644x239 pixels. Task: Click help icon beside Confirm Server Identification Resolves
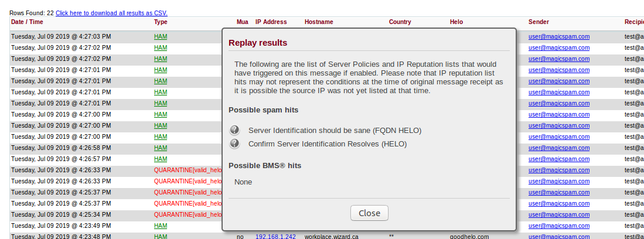pyautogui.click(x=234, y=144)
